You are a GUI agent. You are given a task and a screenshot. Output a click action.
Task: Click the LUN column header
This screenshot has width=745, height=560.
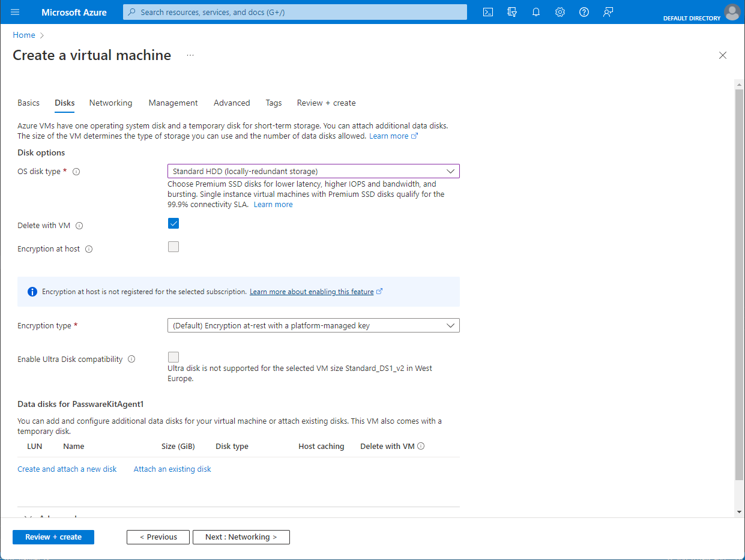coord(34,446)
